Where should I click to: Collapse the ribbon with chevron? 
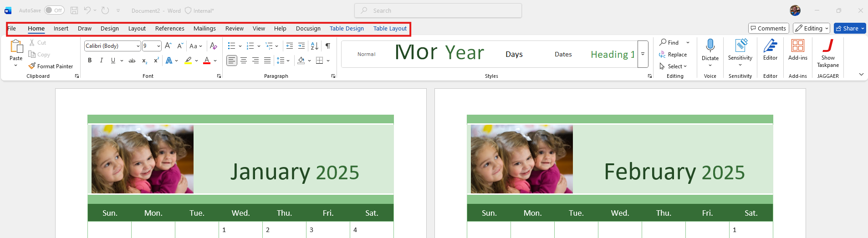coord(861,74)
